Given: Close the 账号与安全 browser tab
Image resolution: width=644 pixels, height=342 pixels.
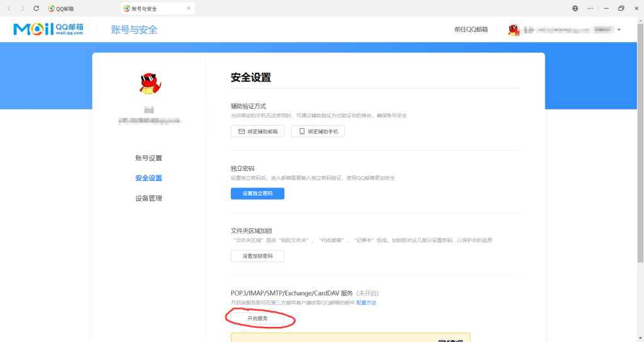Looking at the screenshot, I should point(189,9).
